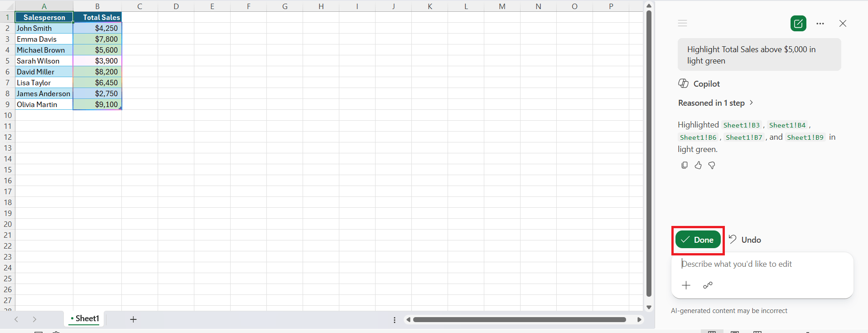Select column H header
This screenshot has width=868, height=333.
pyautogui.click(x=321, y=6)
